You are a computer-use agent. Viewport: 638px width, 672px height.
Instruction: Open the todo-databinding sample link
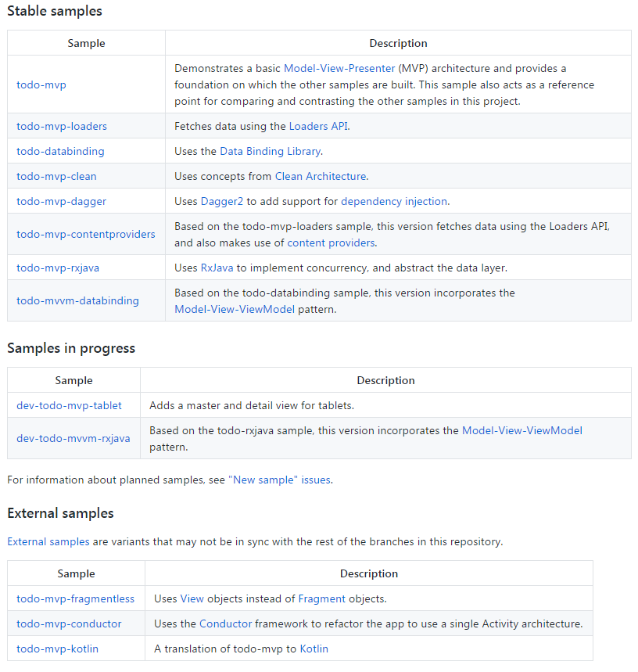coord(60,151)
